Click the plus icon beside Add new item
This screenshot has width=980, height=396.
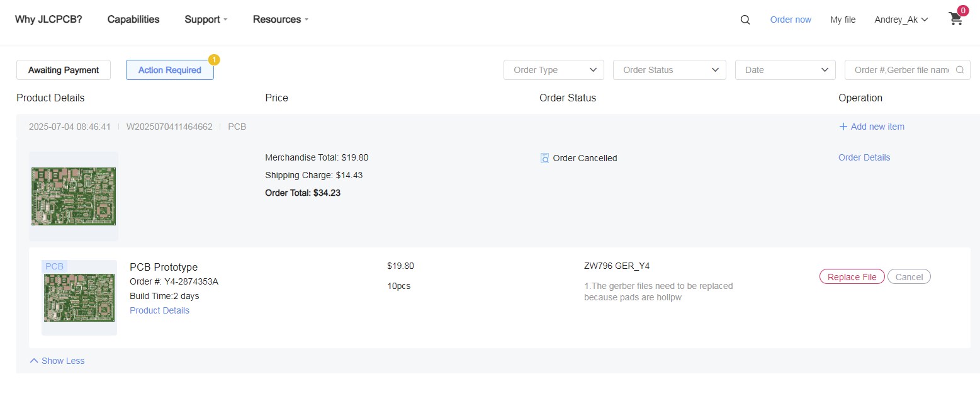843,127
